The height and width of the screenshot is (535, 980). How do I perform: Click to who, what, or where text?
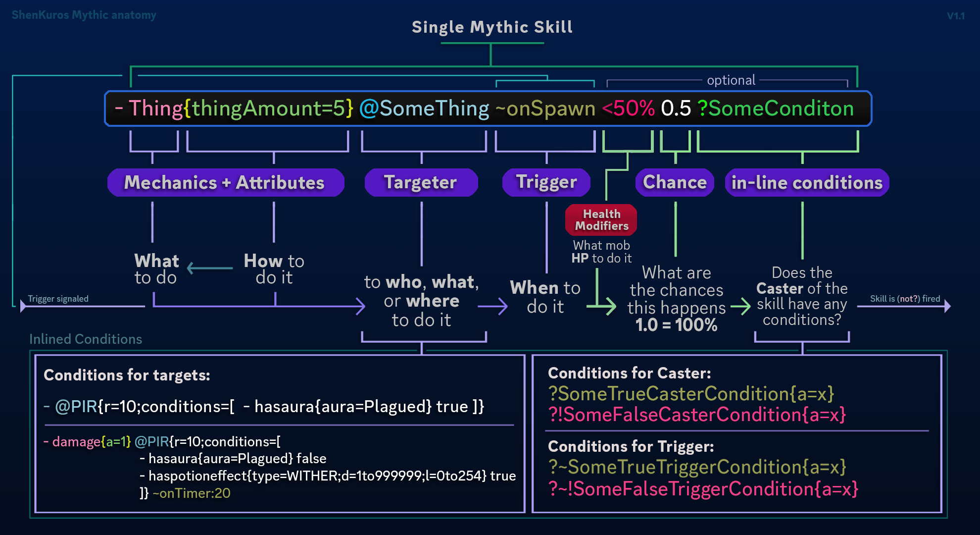tap(422, 301)
